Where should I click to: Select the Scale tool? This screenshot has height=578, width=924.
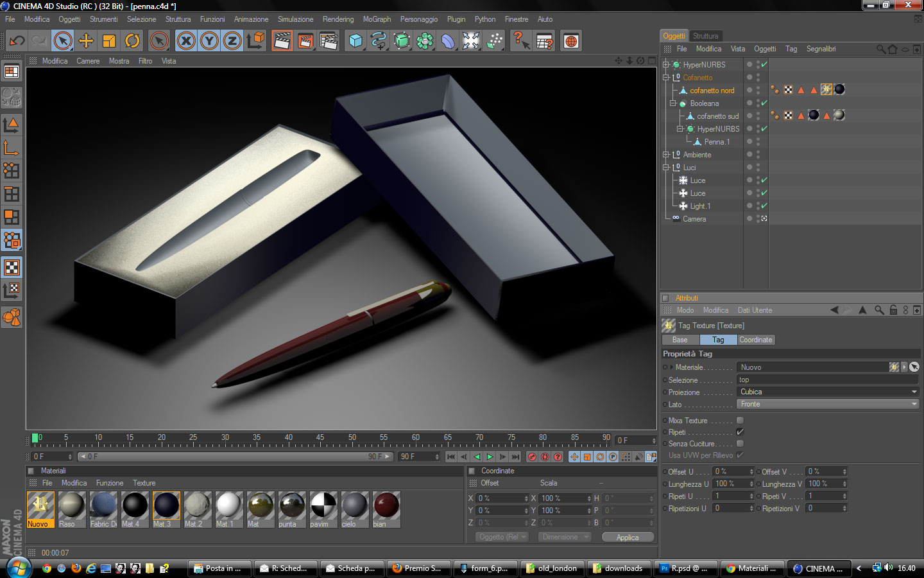point(109,41)
